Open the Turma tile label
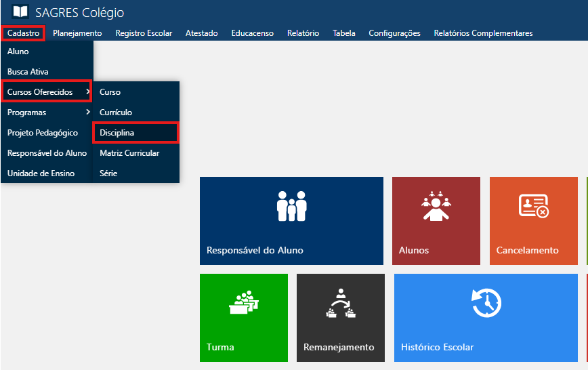 tap(220, 347)
